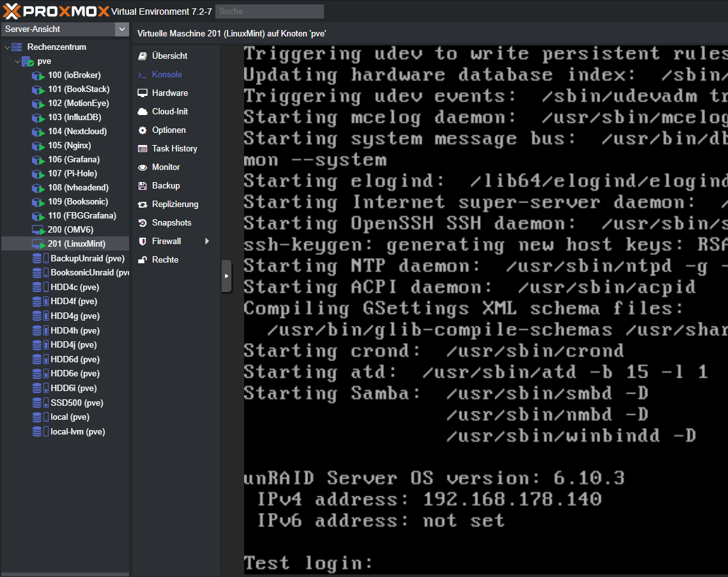The image size is (728, 577).
Task: Open the Monitor page
Action: [x=176, y=167]
